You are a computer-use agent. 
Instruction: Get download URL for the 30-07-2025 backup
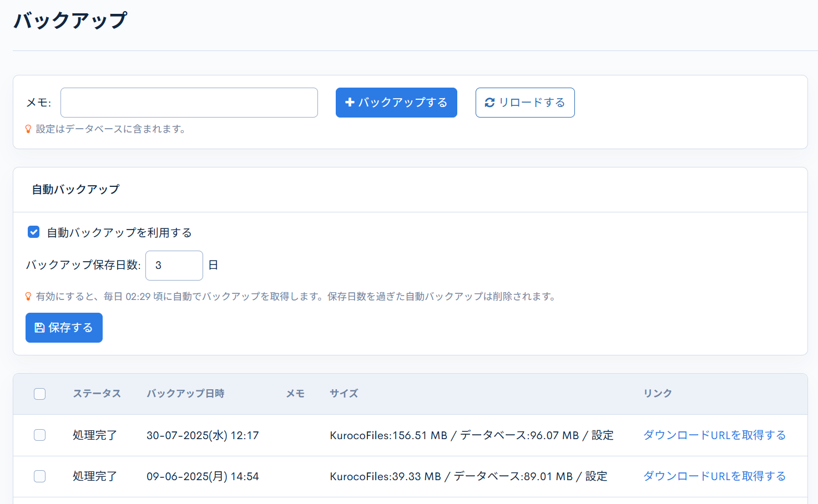(x=714, y=435)
